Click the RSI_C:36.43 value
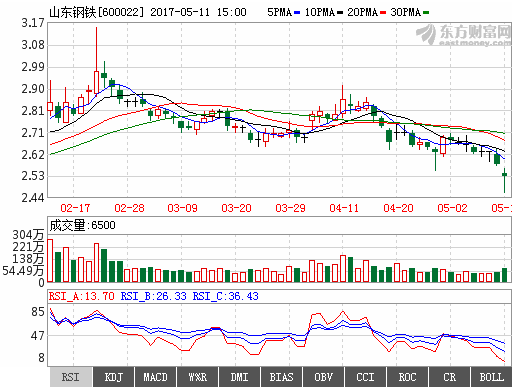513x388 pixels. click(x=226, y=296)
